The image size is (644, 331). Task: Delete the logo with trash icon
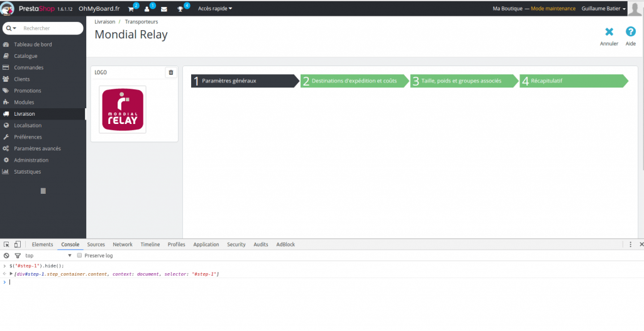pyautogui.click(x=171, y=72)
